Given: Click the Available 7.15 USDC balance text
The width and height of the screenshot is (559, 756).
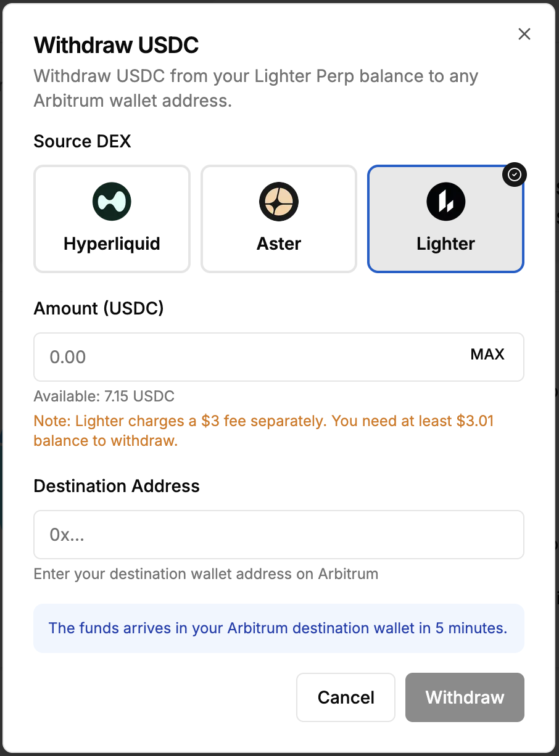Looking at the screenshot, I should 104,396.
